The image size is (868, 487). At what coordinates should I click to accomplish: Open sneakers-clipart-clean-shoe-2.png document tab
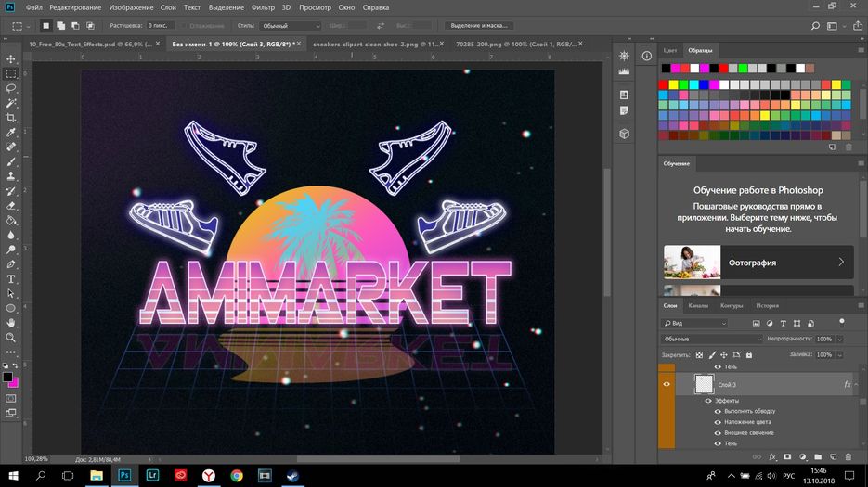tap(375, 44)
